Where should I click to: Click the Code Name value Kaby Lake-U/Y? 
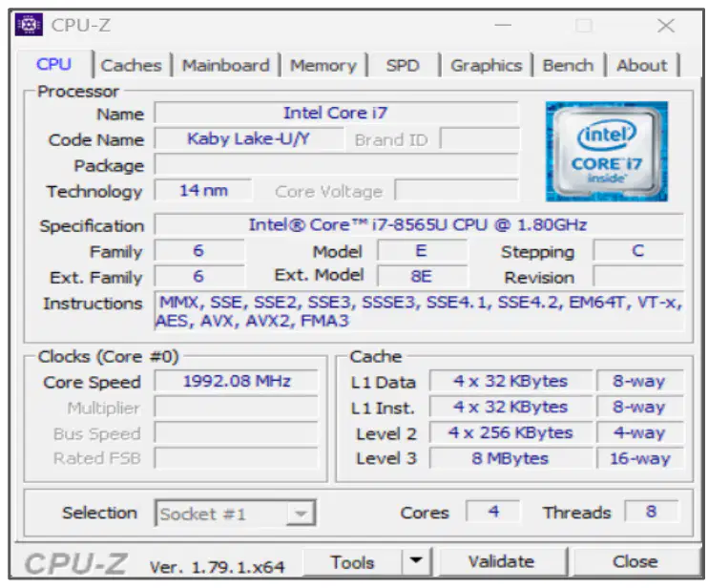[249, 138]
